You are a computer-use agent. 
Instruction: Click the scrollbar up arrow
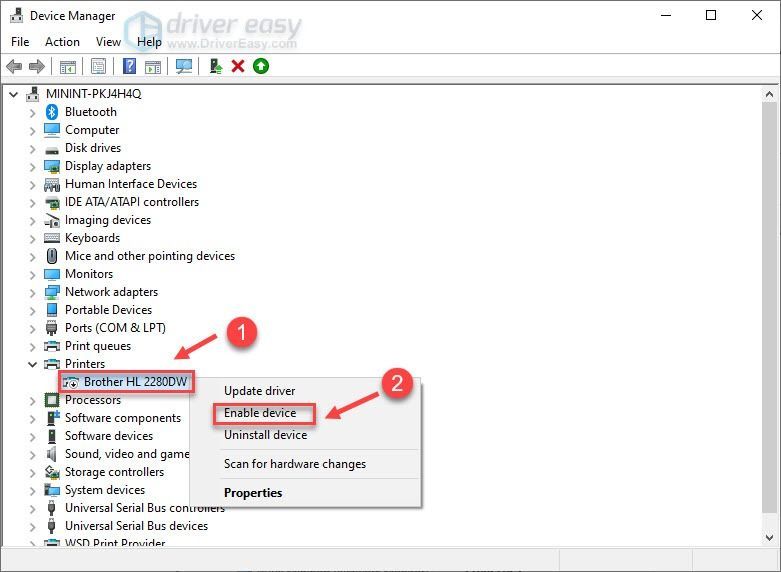click(769, 94)
